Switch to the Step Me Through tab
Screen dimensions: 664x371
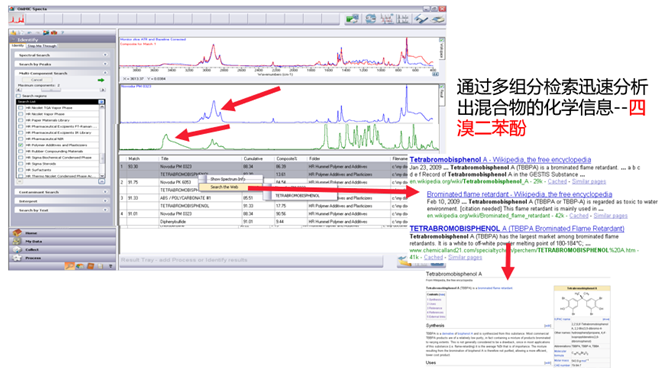point(42,46)
